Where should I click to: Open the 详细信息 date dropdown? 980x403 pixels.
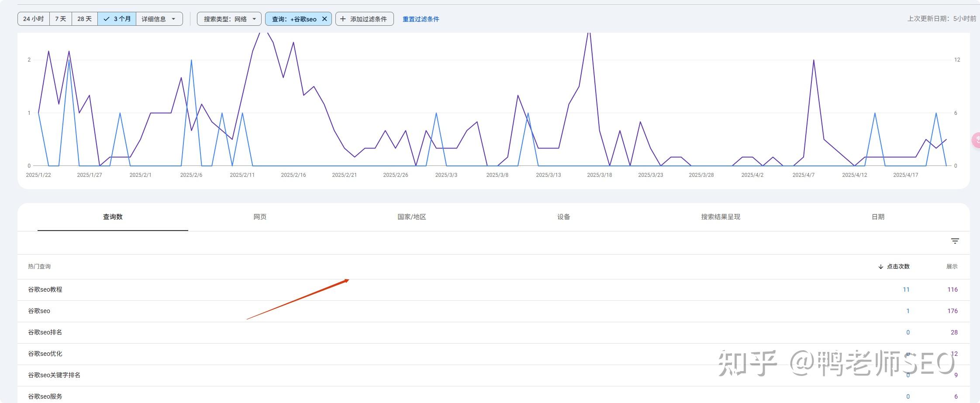tap(159, 19)
